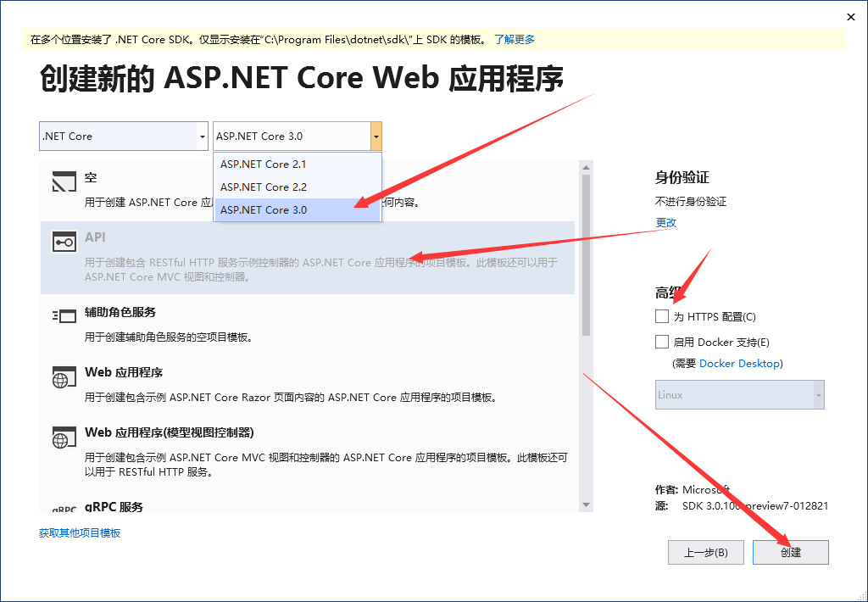Open the disabled Linux OS dropdown
The height and width of the screenshot is (602, 868).
(739, 395)
